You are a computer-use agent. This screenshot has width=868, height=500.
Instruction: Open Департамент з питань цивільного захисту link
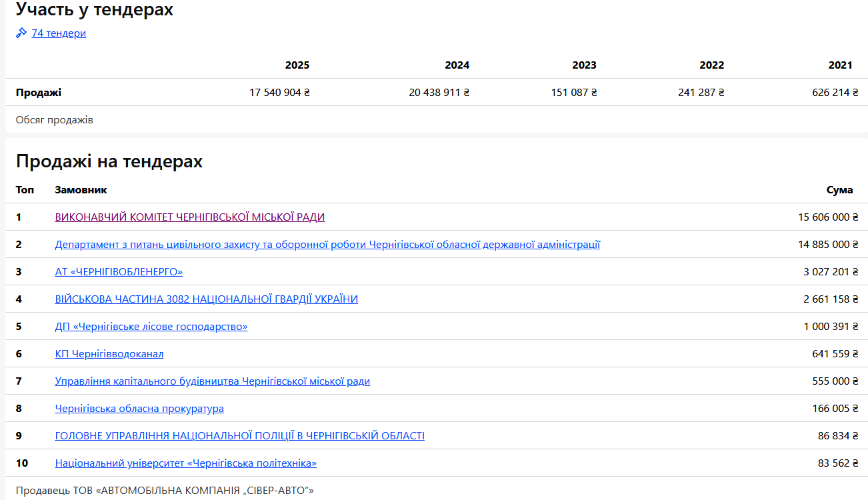click(x=327, y=245)
